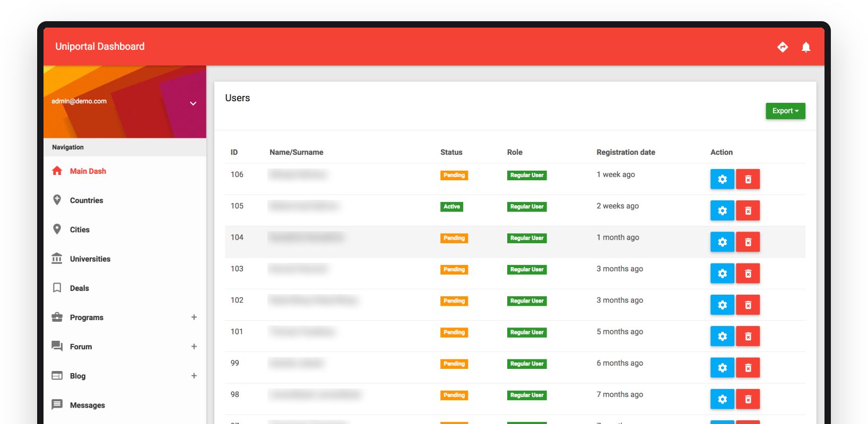Screen dimensions: 868x424
Task: Open the Export dropdown button
Action: (x=785, y=111)
